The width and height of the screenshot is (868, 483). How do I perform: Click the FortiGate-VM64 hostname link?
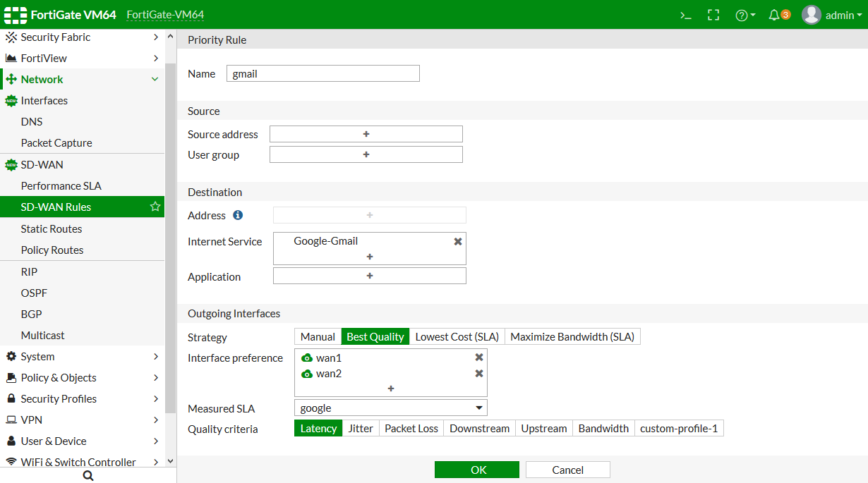pos(165,15)
